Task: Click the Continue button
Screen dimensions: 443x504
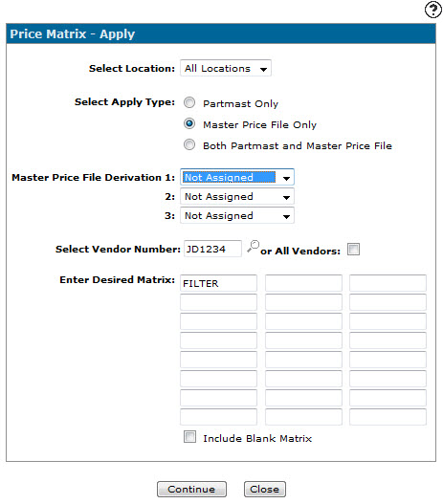Action: pos(191,490)
